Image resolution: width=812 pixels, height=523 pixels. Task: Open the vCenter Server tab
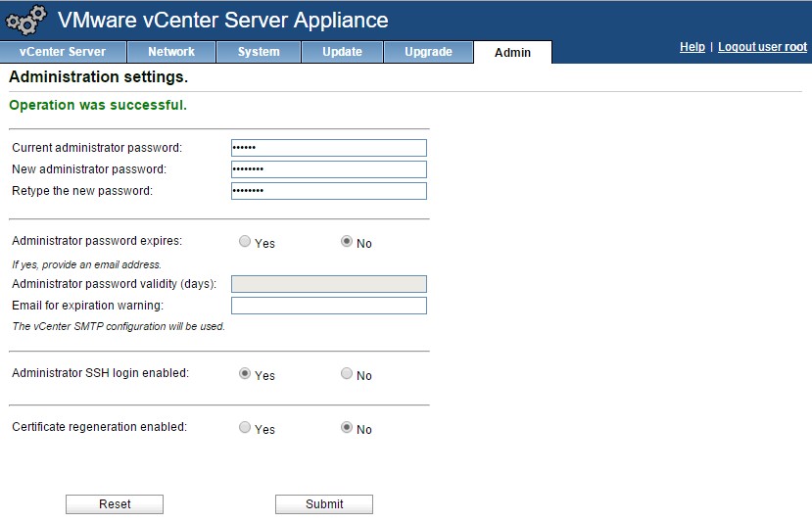click(x=63, y=52)
